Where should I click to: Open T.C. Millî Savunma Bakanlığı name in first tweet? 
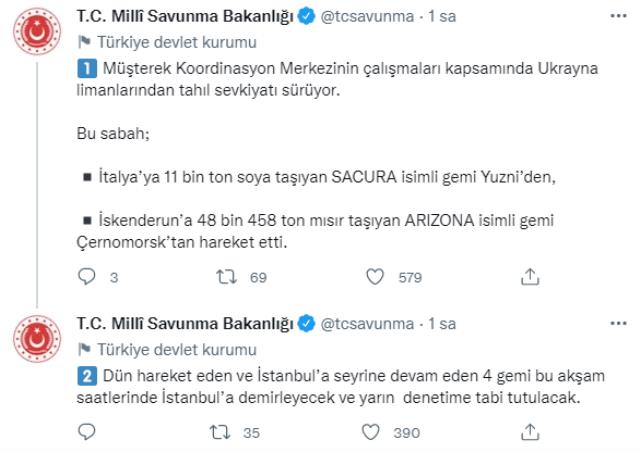click(x=185, y=16)
